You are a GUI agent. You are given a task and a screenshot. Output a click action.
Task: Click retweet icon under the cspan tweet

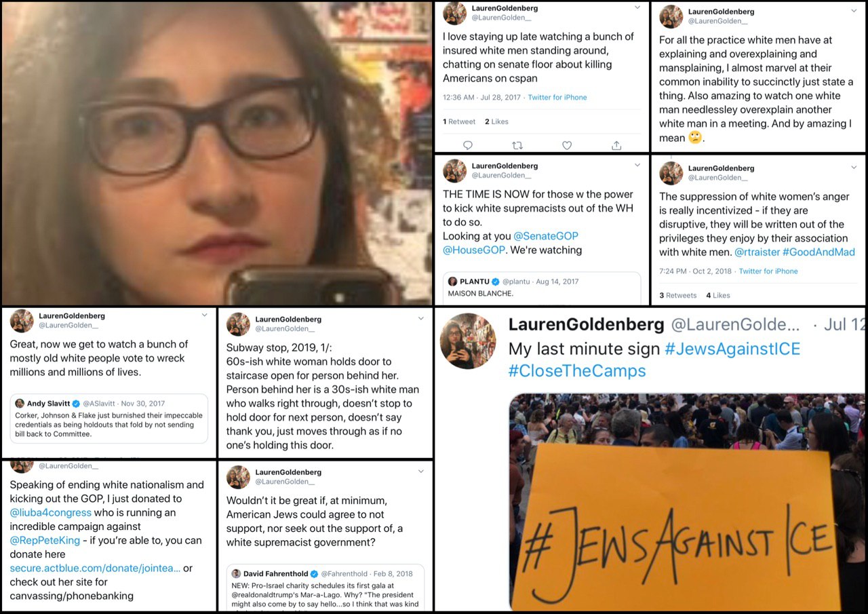tap(517, 145)
